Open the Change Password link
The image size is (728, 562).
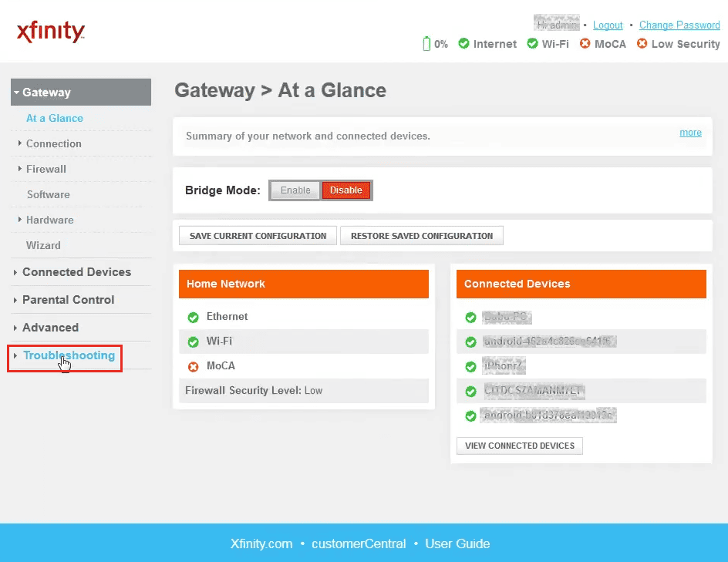coord(679,25)
